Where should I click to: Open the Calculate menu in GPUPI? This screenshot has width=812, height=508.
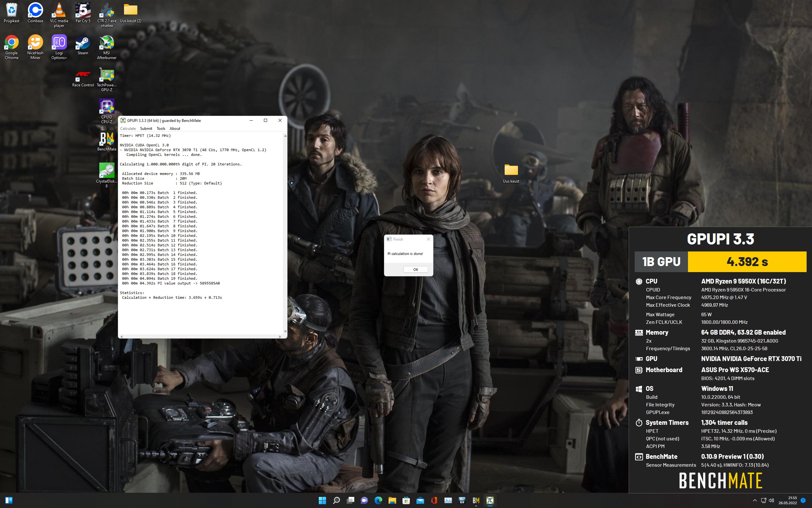pos(128,128)
